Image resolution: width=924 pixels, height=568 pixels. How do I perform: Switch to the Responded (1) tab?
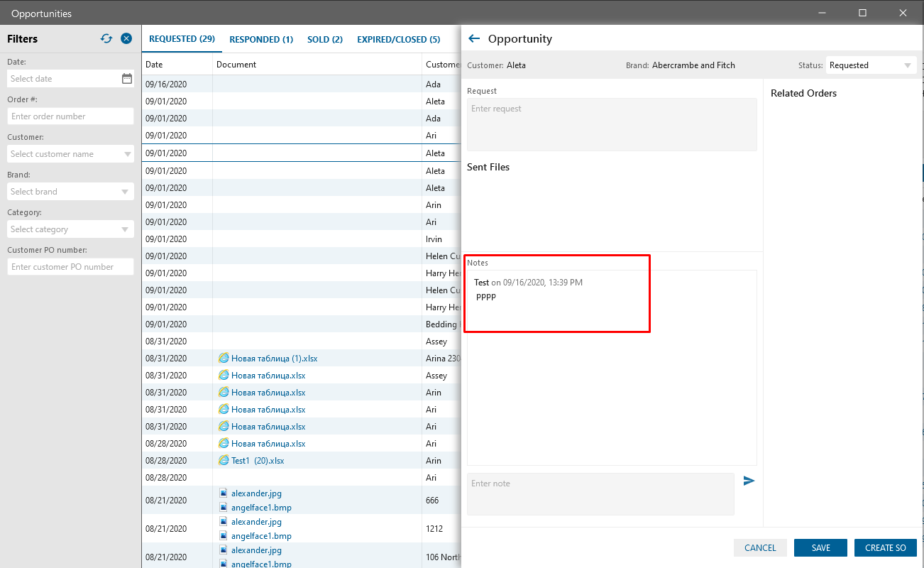click(261, 40)
